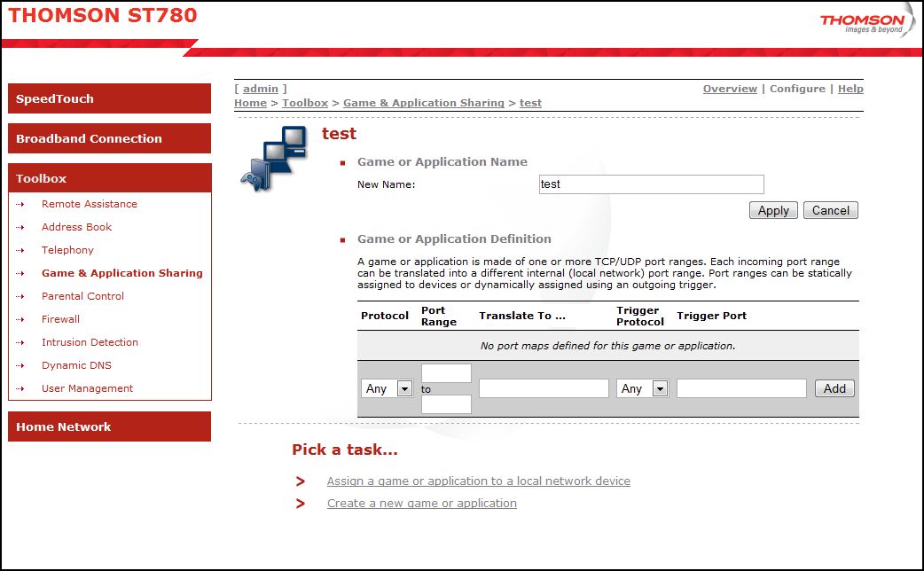This screenshot has width=924, height=571.
Task: Open the Toolbox menu section
Action: [x=110, y=178]
